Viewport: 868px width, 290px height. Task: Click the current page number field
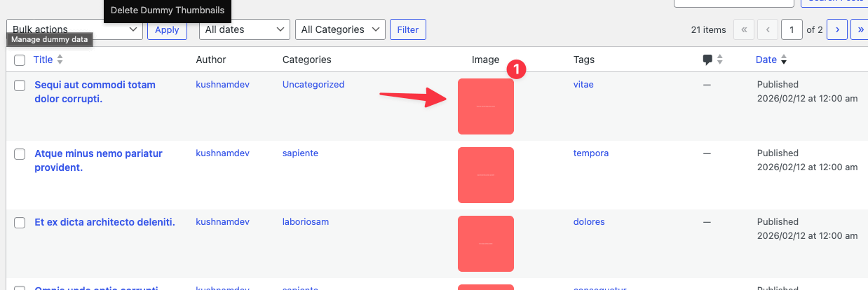[792, 29]
